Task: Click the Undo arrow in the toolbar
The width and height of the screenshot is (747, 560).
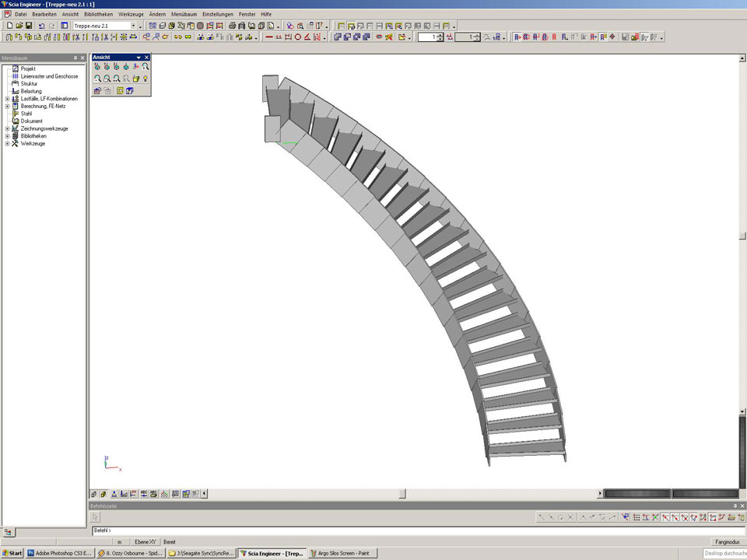Action: coord(42,26)
